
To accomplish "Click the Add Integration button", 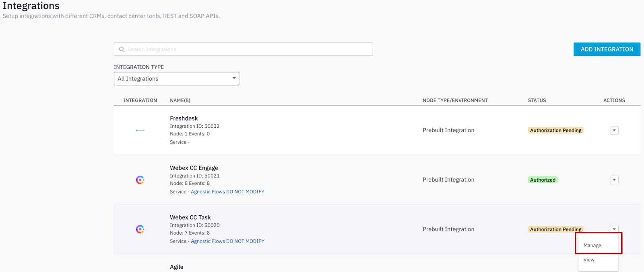I will pos(607,49).
